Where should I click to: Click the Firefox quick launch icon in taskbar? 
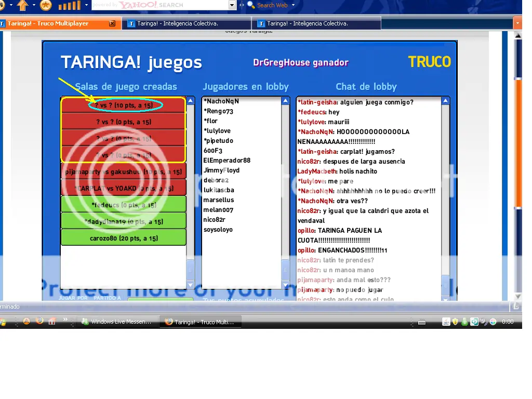(x=39, y=321)
